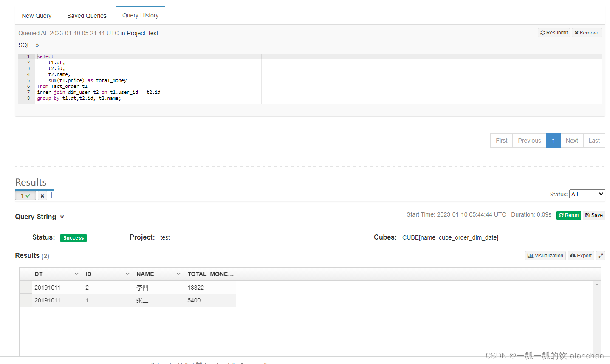Go to Next history page
The image size is (610, 364).
(572, 141)
